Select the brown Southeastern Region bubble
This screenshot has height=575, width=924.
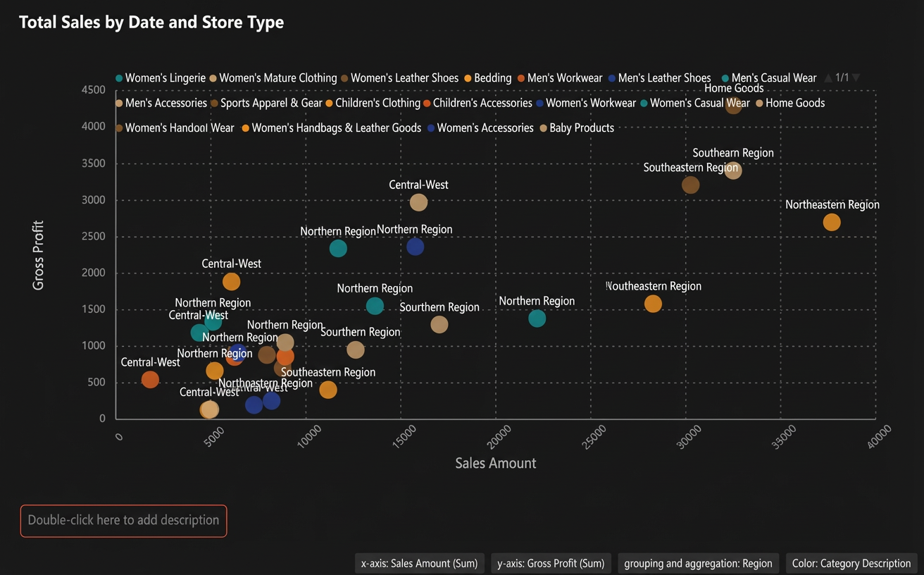click(x=691, y=185)
